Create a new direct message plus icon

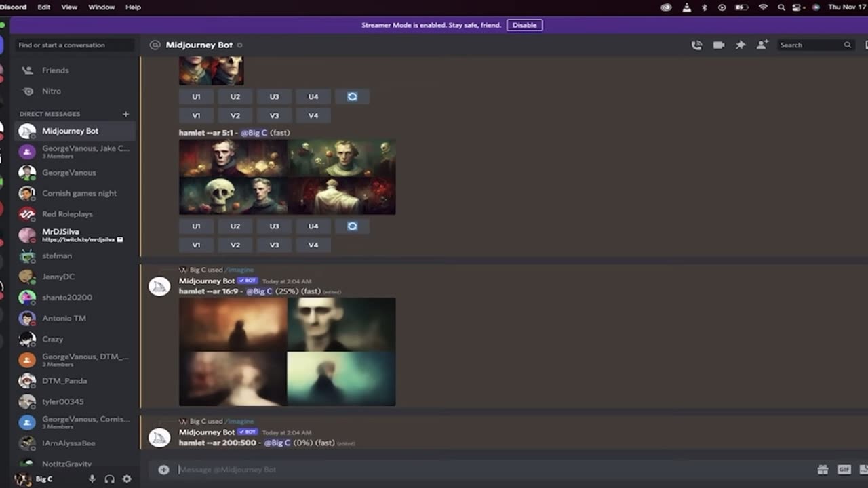125,114
